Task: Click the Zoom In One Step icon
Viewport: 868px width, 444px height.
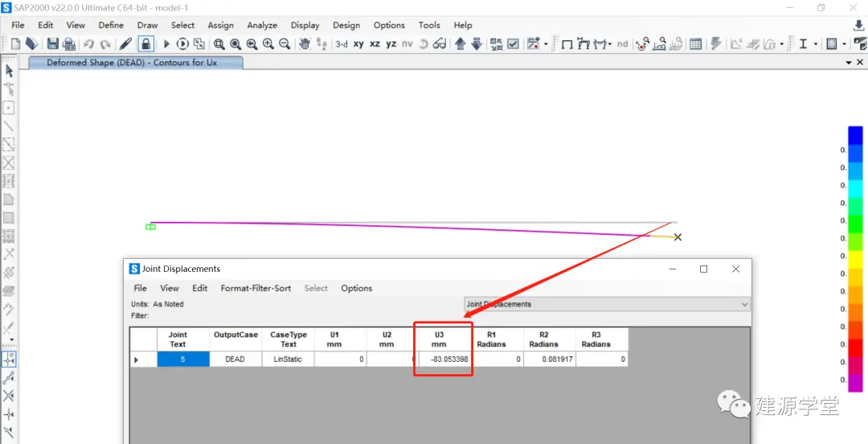Action: (268, 43)
